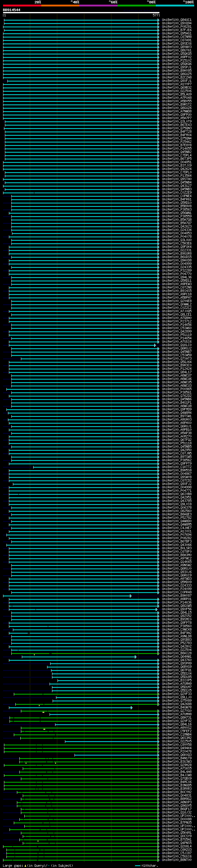Image resolution: width=197 pixels, height=868 pixels.
Task: Select the label UniRef100_B8AQE3
Action: 177,515
